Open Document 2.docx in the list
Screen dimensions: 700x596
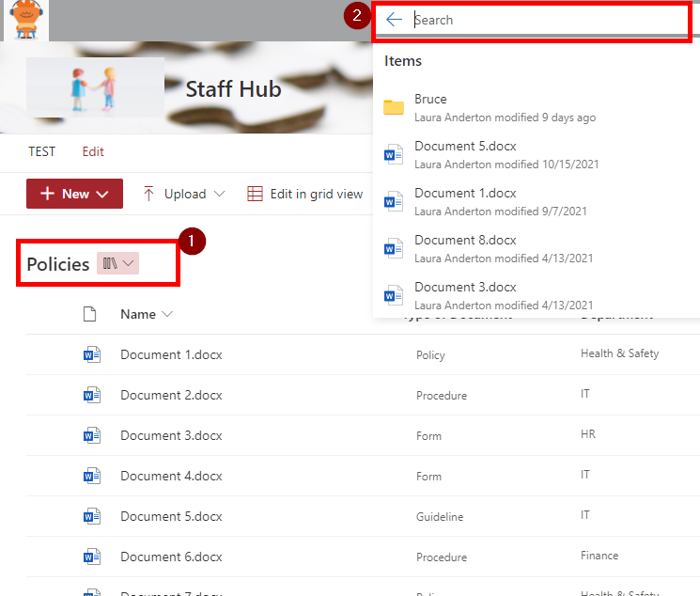[x=171, y=395]
